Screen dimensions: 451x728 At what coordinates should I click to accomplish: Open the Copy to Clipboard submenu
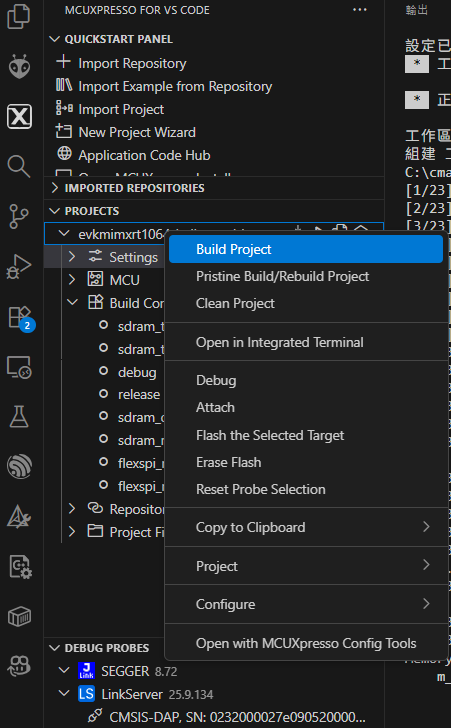click(306, 527)
